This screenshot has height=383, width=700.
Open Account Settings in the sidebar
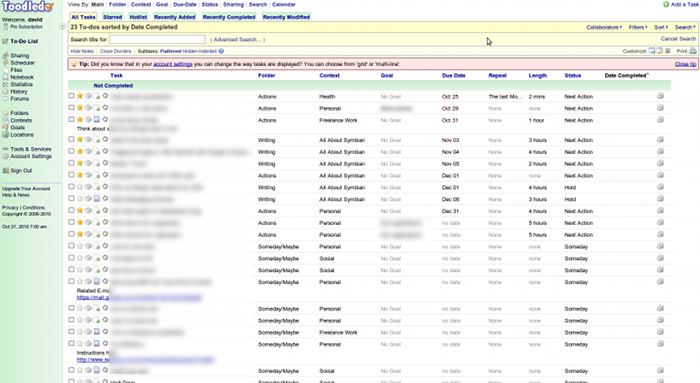click(x=31, y=156)
